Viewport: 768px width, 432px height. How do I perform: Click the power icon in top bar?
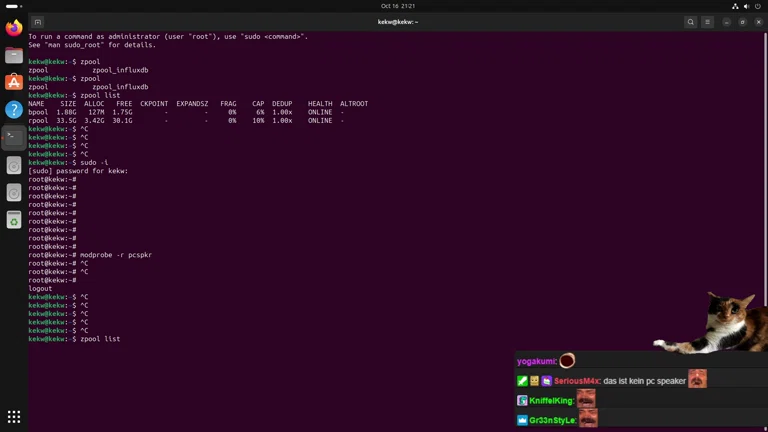[758, 6]
